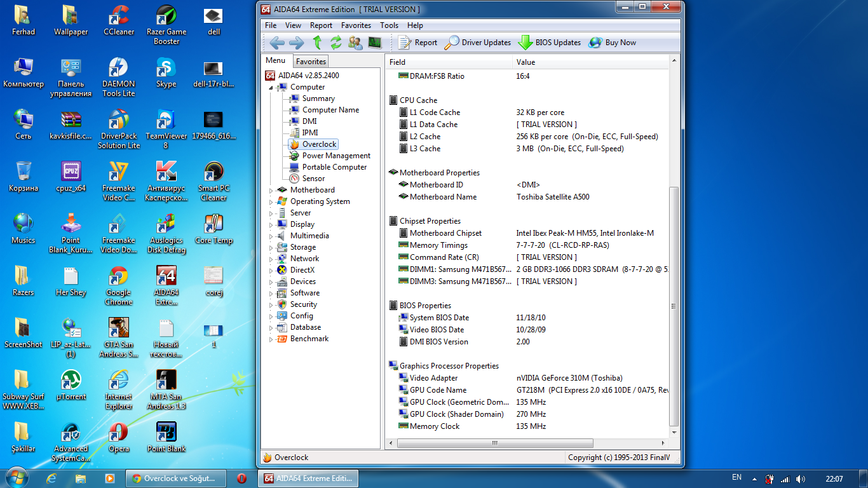Expand the Motherboard tree node
Screen dimensions: 868x488
pos(271,190)
